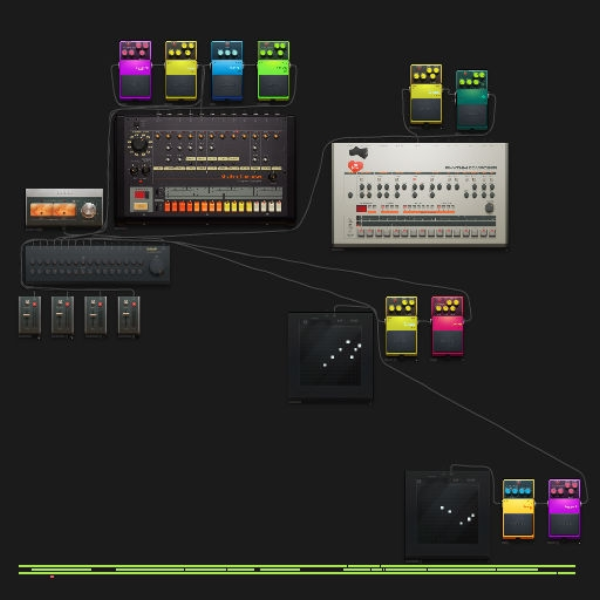The width and height of the screenshot is (600, 600).
Task: Click a lit cell in the upper Tonematrix grid
Action: click(348, 342)
